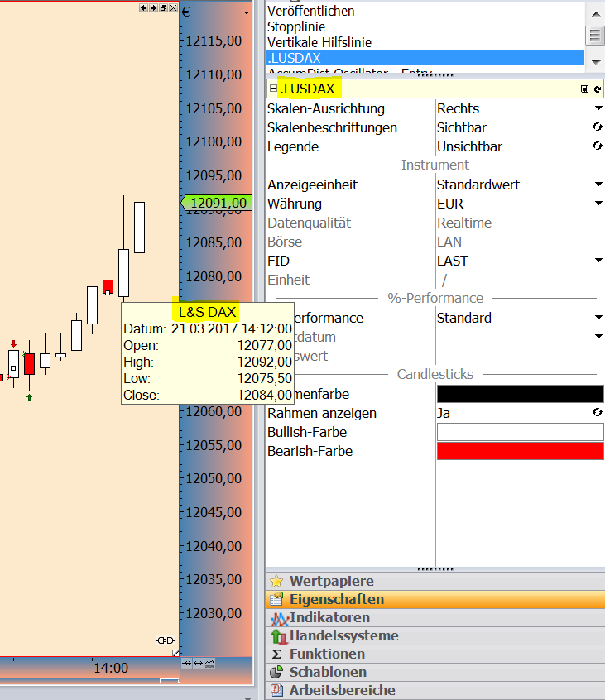605x700 pixels.
Task: Click the reset arrow icon in .LUSDAX header
Action: coord(598,89)
